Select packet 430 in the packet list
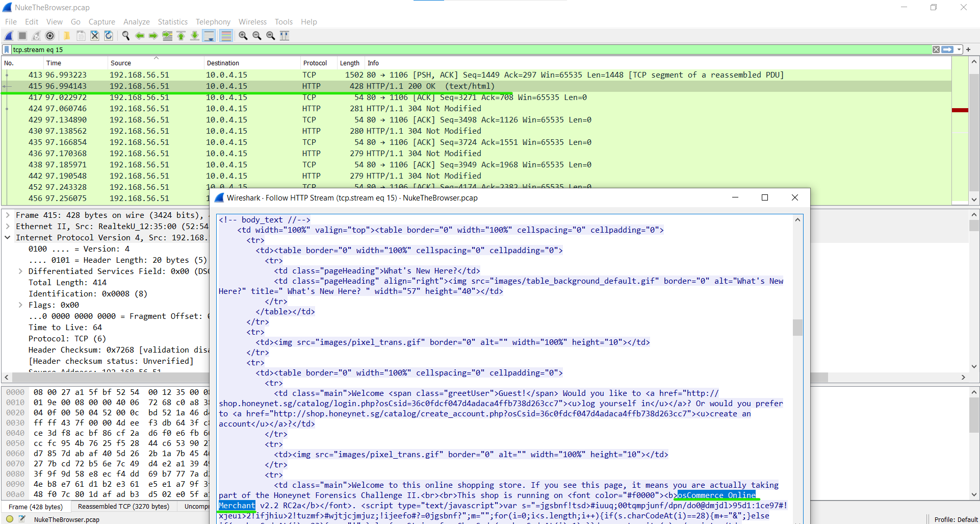The height and width of the screenshot is (524, 980). pos(476,131)
